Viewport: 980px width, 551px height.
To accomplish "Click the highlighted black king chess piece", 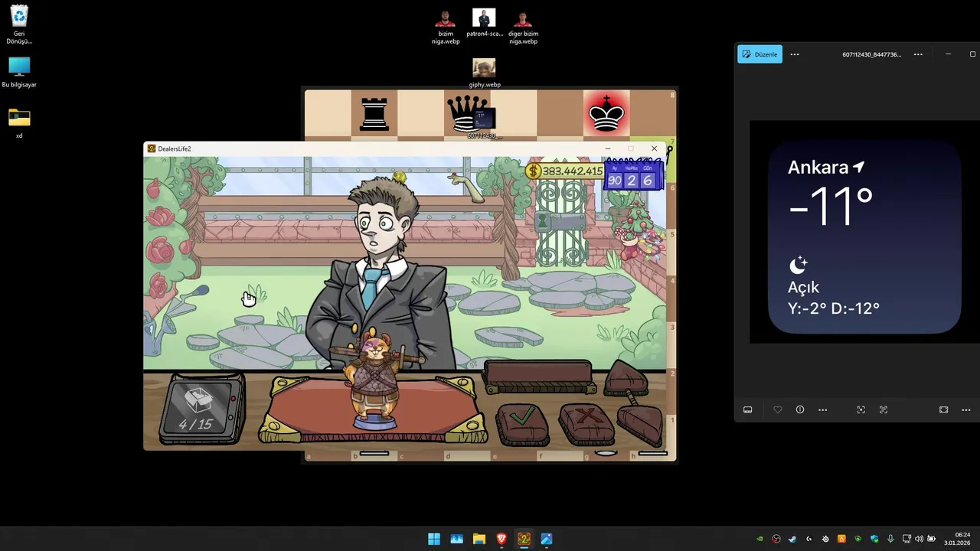I will [606, 114].
